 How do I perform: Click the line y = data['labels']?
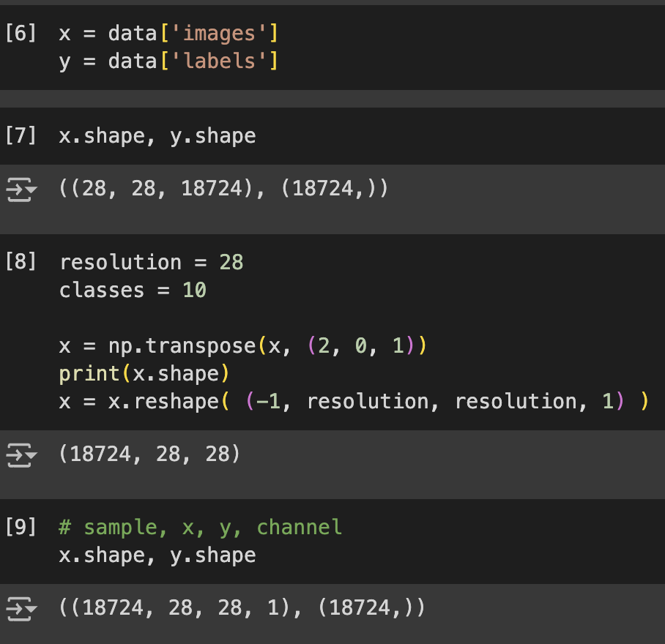(x=168, y=61)
